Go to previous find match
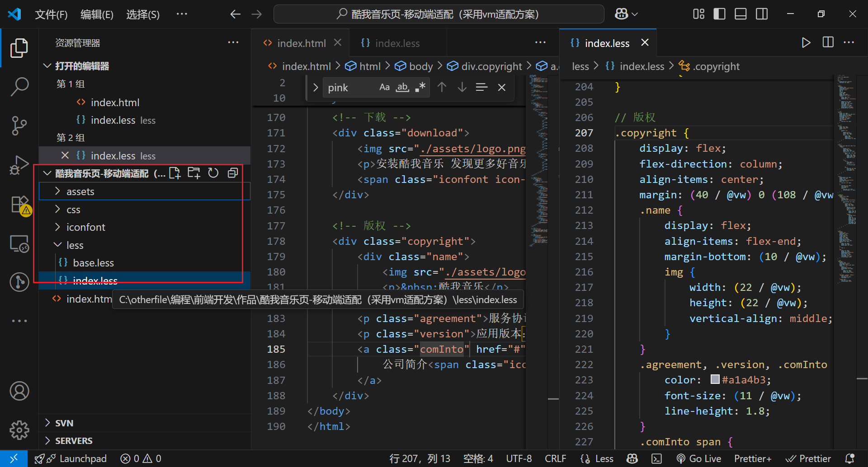Viewport: 868px width, 467px height. (x=442, y=87)
